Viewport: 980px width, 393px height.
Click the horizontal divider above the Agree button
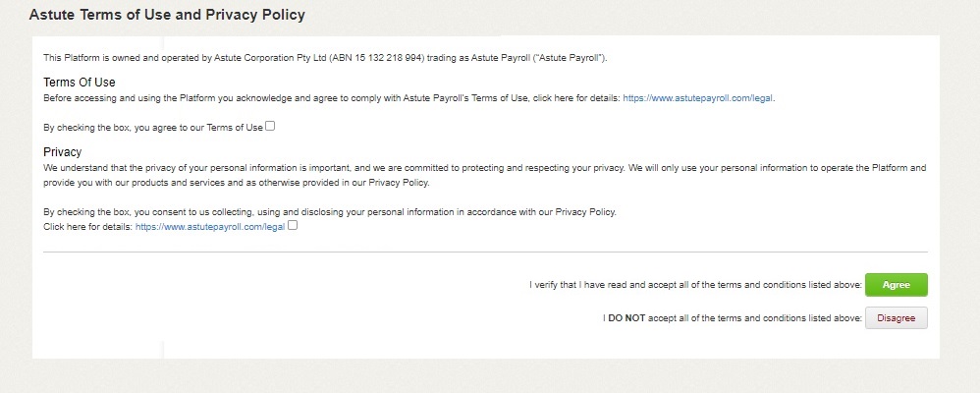pos(485,253)
